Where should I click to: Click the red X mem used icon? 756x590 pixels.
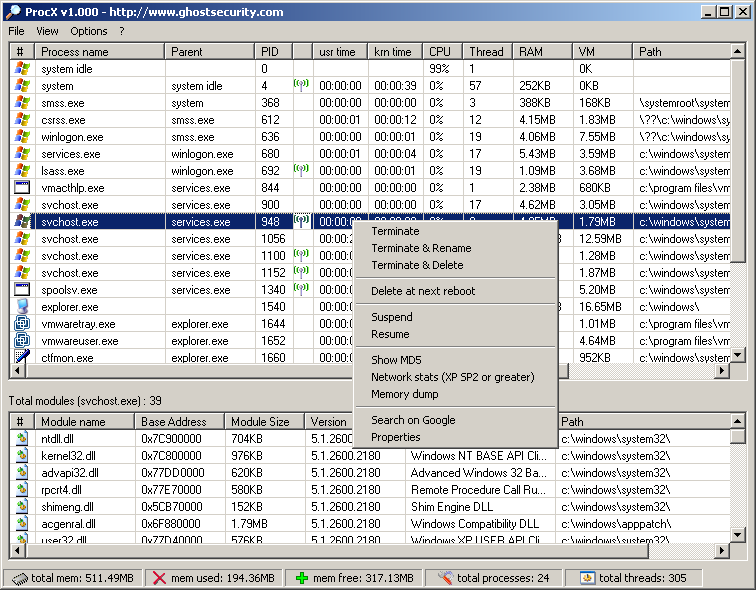coord(159,578)
